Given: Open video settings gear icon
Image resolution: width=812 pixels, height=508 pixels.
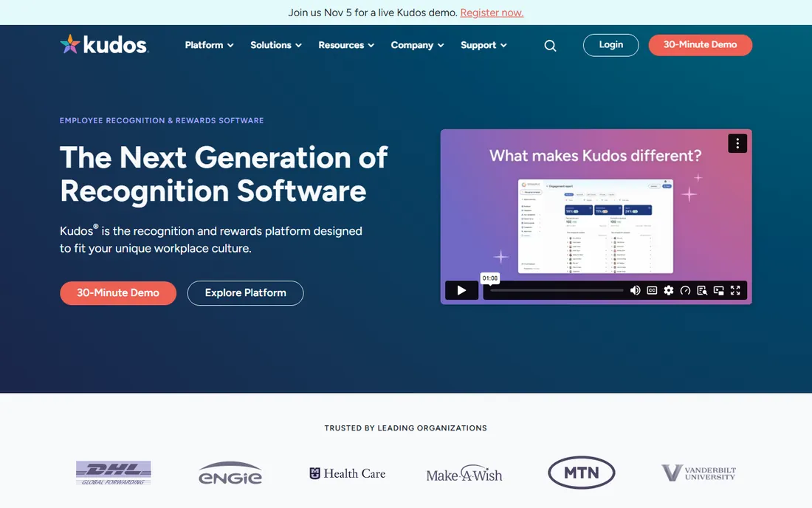Looking at the screenshot, I should (669, 290).
